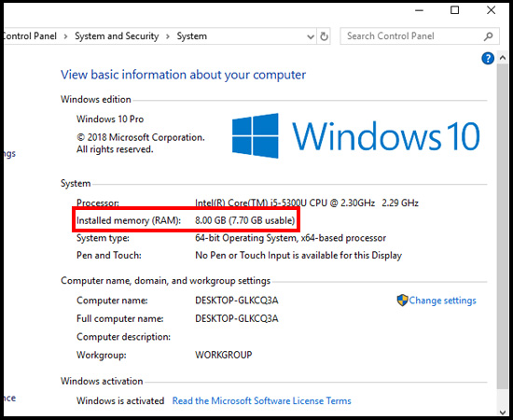Click the shield icon beside Change settings
513x420 pixels.
402,301
